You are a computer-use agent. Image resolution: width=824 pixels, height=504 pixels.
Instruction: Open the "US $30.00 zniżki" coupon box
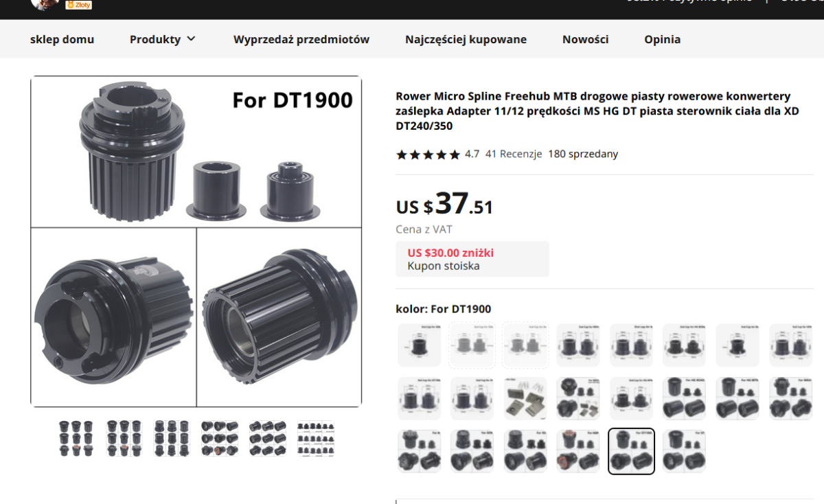coord(472,259)
